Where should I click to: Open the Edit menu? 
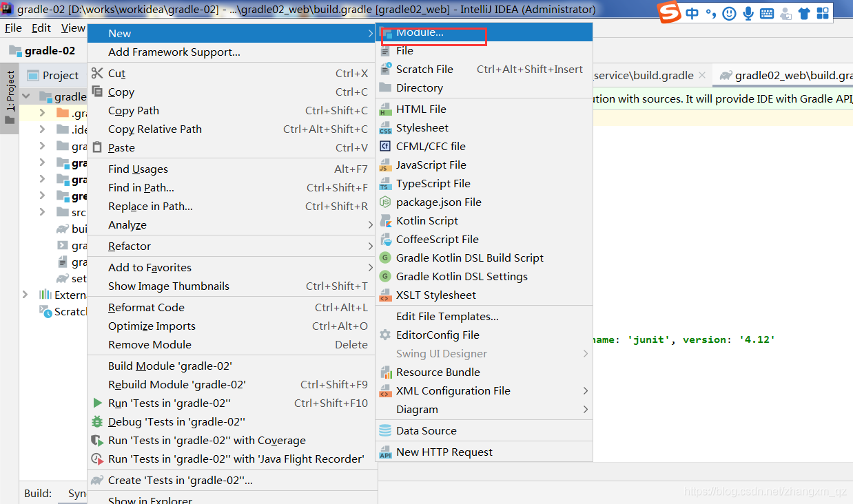[41, 28]
